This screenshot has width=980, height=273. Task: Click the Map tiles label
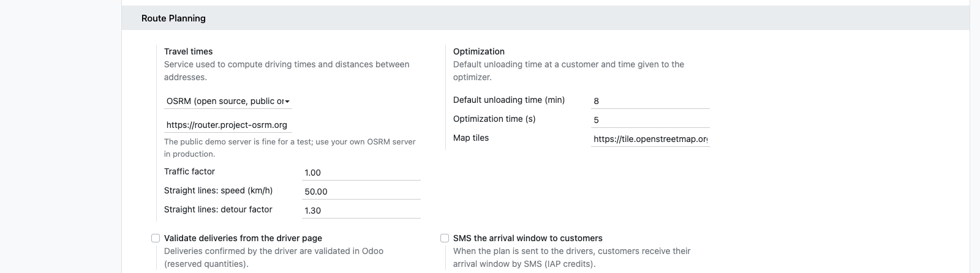471,138
